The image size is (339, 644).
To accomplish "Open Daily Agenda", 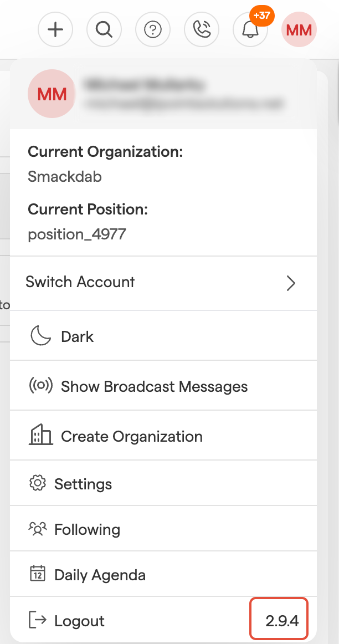I will tap(100, 575).
